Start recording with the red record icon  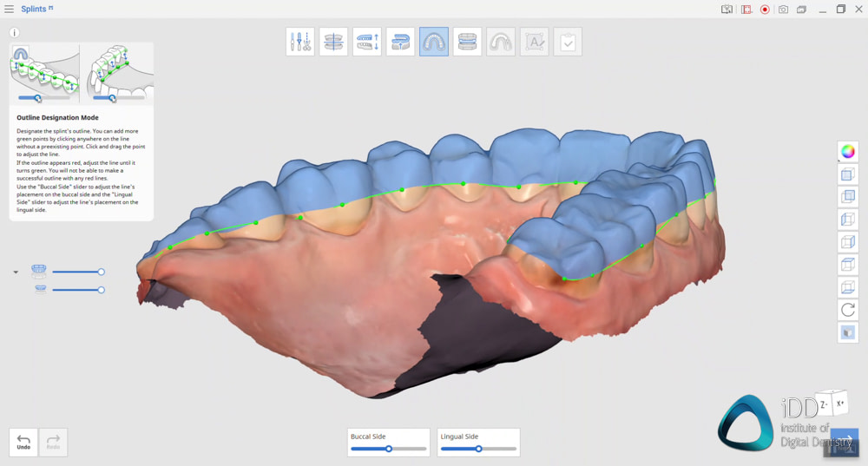765,10
